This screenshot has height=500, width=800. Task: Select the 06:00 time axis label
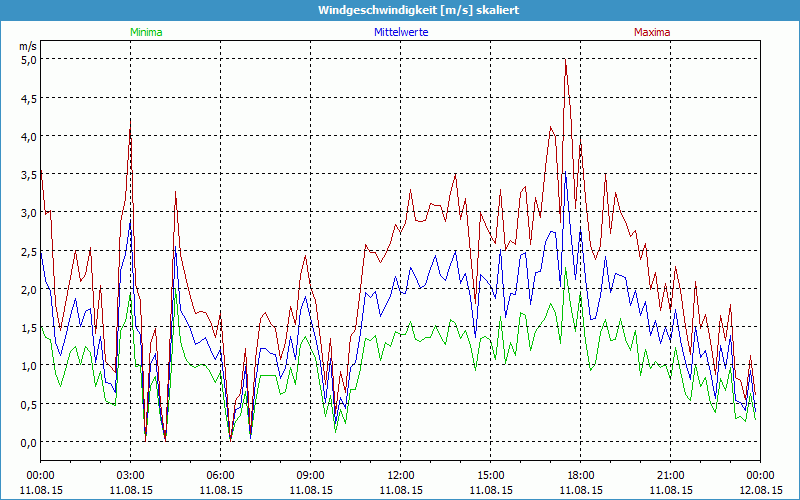[220, 475]
